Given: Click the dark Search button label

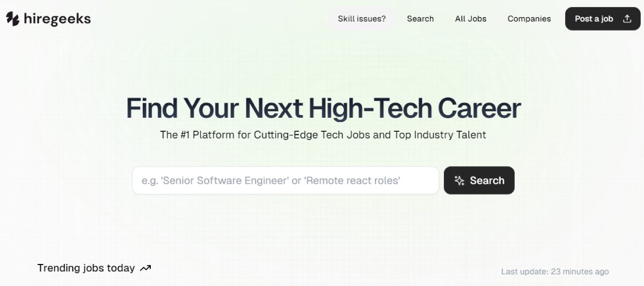Looking at the screenshot, I should pyautogui.click(x=487, y=181).
